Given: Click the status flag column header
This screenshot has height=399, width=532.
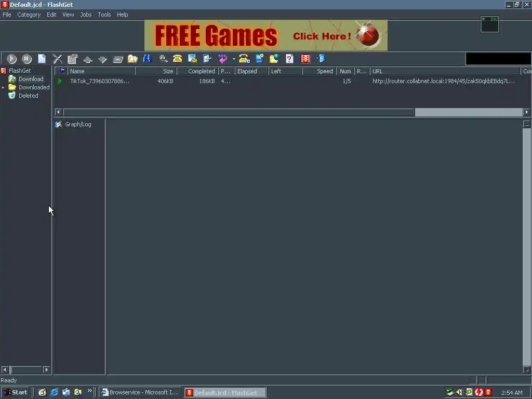Looking at the screenshot, I should pyautogui.click(x=61, y=71).
